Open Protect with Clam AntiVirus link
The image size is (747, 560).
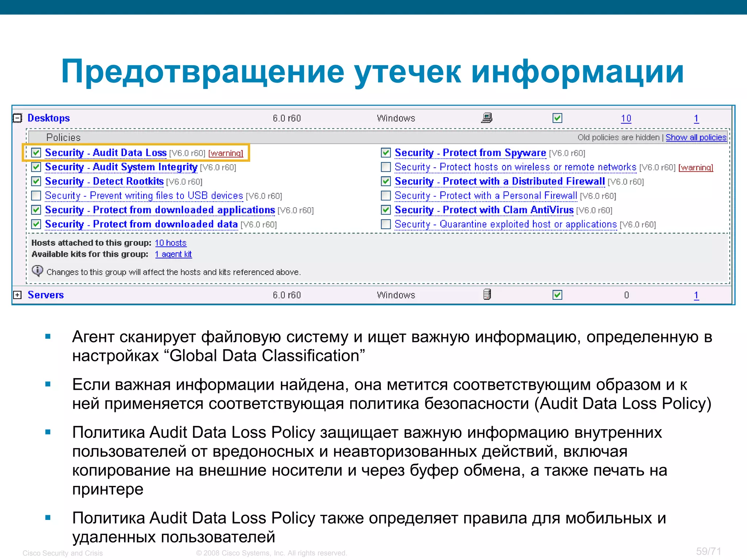(x=484, y=210)
